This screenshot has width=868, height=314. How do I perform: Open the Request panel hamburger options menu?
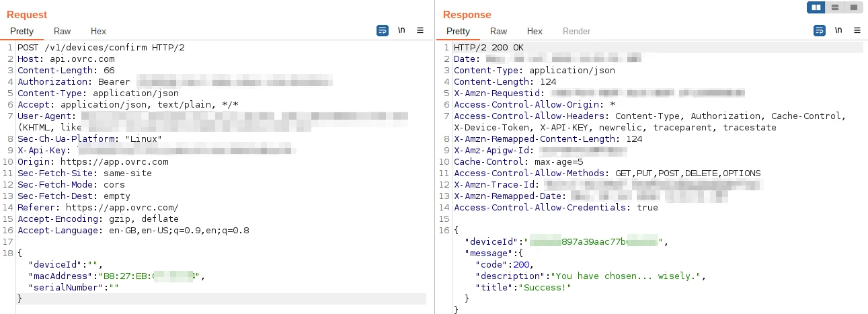click(420, 30)
